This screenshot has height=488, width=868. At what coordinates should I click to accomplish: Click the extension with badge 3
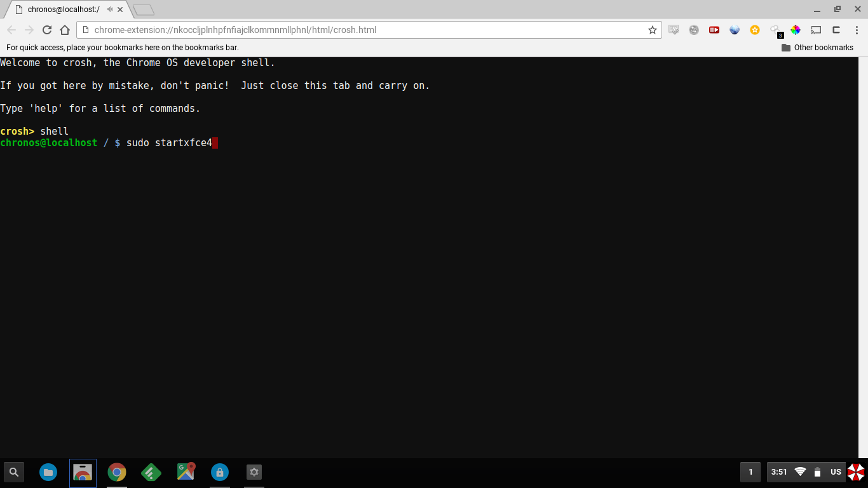pos(775,30)
